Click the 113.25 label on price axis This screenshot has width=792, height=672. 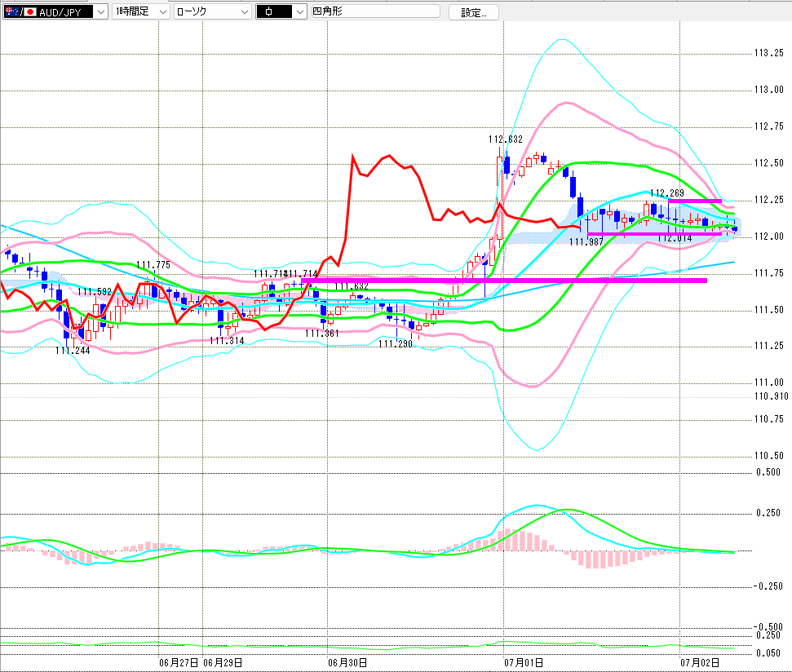point(769,53)
